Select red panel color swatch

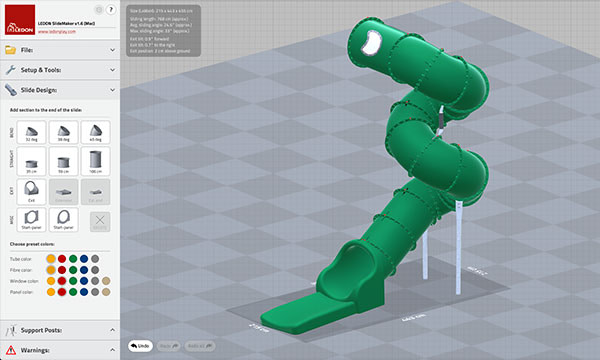coord(62,292)
